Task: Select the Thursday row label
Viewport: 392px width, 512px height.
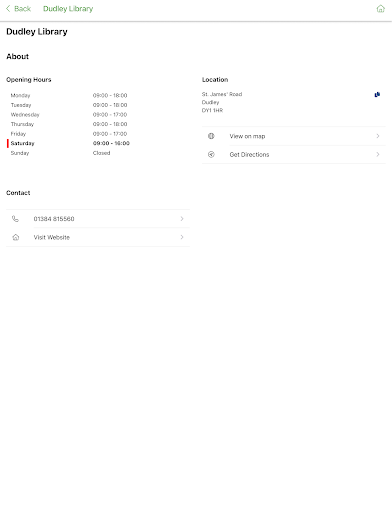Action: (x=22, y=124)
